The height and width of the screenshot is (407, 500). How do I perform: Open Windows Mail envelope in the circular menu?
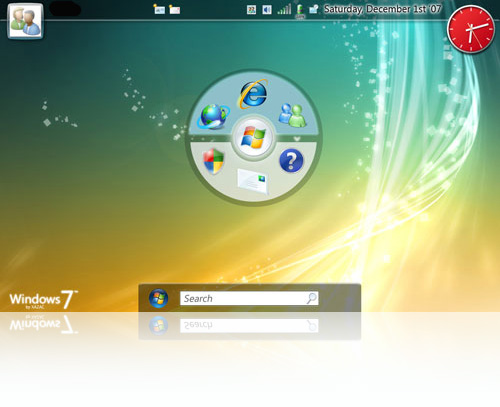pos(253,181)
